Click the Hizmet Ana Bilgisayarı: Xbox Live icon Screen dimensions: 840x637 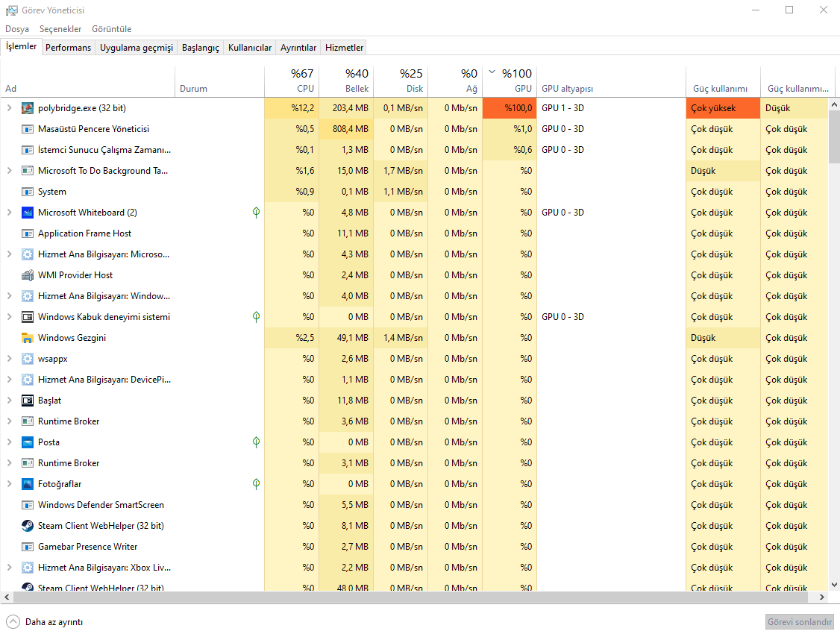pyautogui.click(x=28, y=568)
